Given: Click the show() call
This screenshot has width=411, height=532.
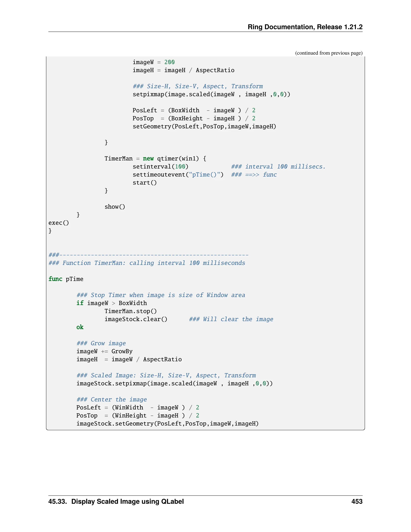Looking at the screenshot, I should [x=115, y=207].
